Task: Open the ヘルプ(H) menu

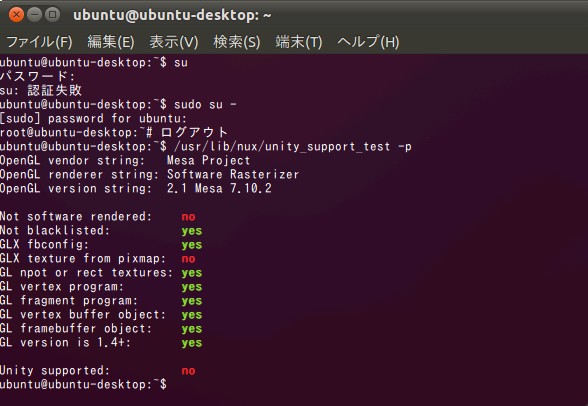Action: click(x=368, y=42)
